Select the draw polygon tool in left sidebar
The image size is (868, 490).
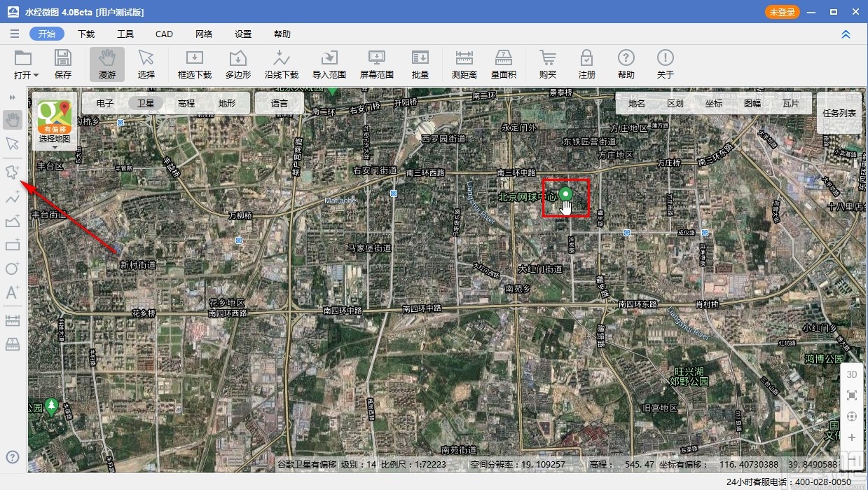pyautogui.click(x=13, y=172)
